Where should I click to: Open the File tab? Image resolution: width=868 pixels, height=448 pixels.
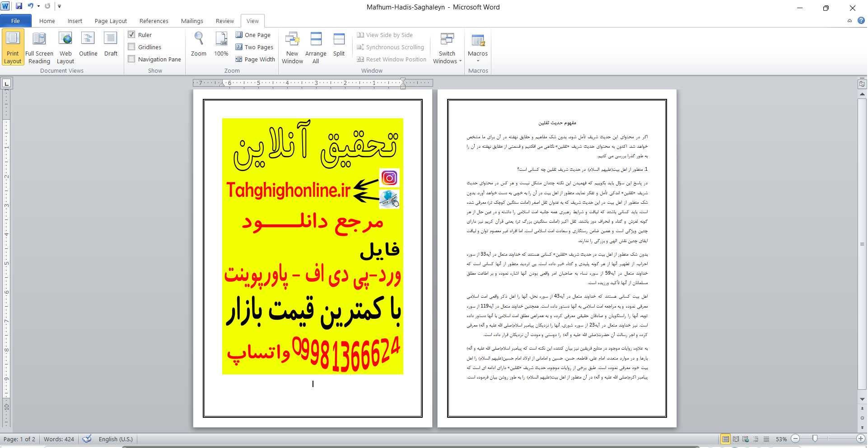tap(15, 21)
